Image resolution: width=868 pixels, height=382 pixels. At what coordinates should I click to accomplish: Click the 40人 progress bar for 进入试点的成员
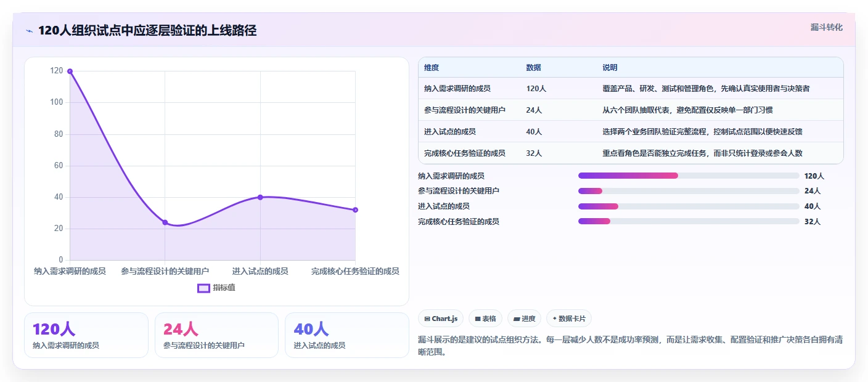point(689,206)
